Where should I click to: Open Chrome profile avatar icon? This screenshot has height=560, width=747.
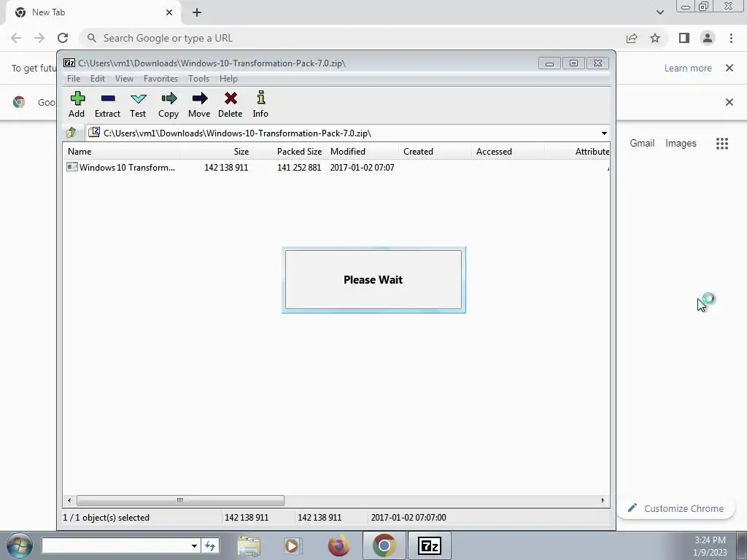pyautogui.click(x=708, y=38)
